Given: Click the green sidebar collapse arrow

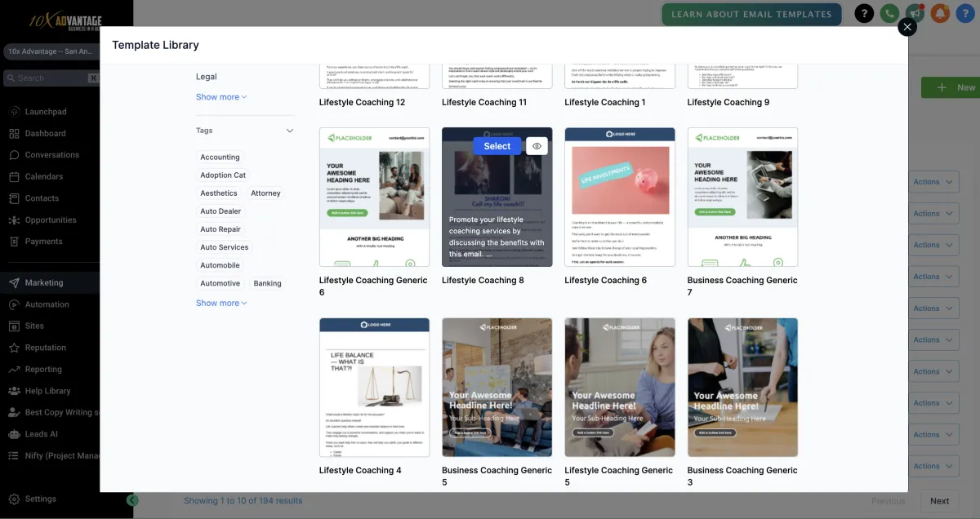Looking at the screenshot, I should click(x=133, y=500).
